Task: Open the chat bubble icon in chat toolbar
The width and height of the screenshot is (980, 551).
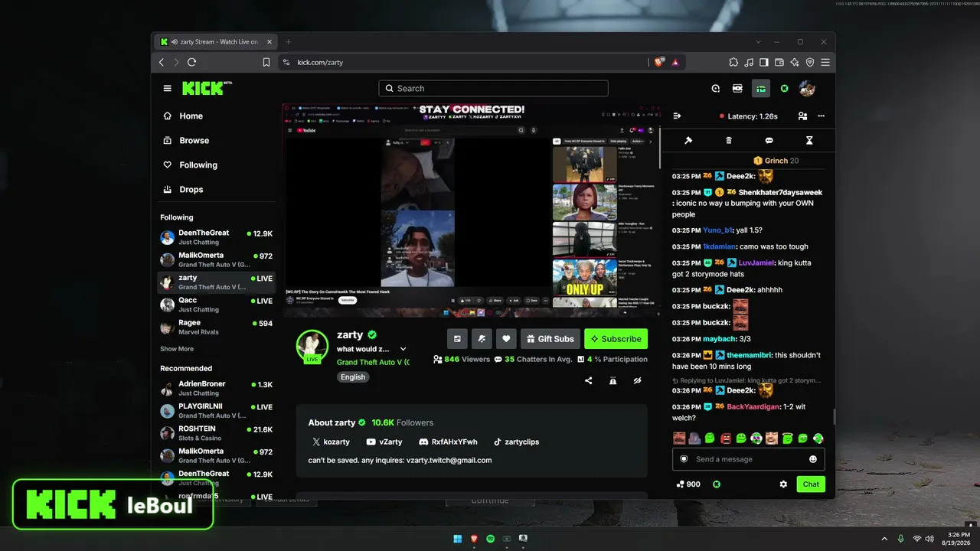Action: coord(769,140)
